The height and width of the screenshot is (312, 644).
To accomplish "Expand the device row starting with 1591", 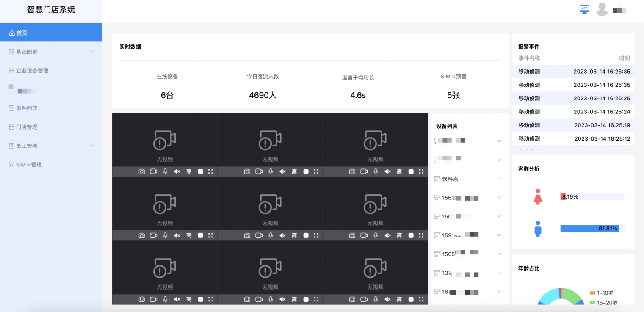I will (499, 235).
